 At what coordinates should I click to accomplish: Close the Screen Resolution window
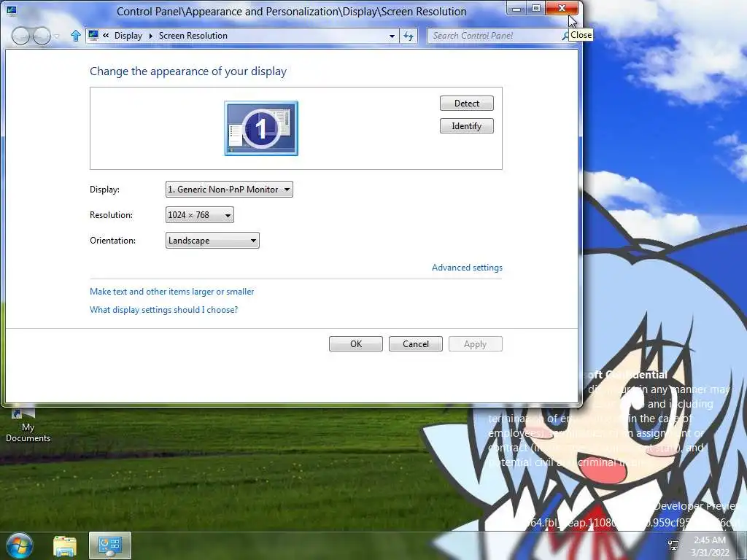562,8
